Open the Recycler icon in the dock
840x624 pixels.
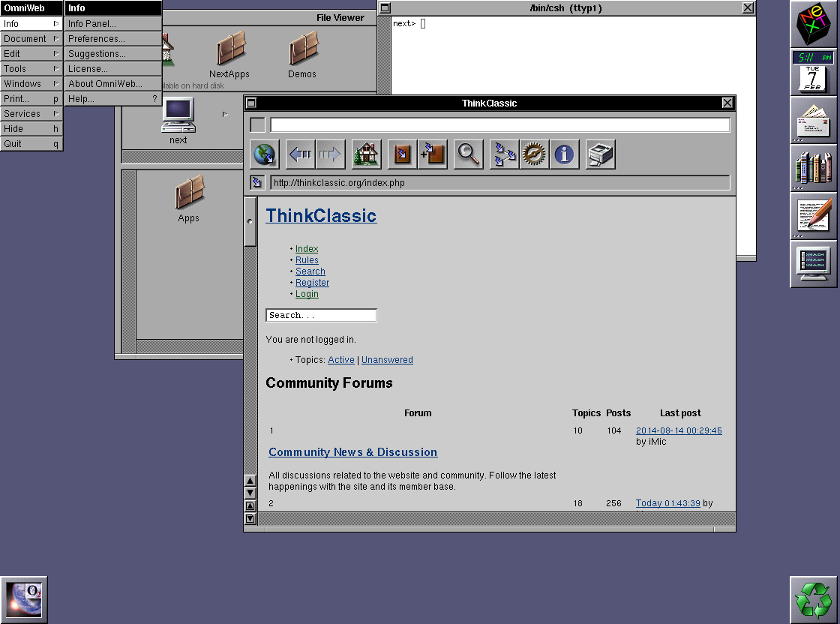point(814,600)
